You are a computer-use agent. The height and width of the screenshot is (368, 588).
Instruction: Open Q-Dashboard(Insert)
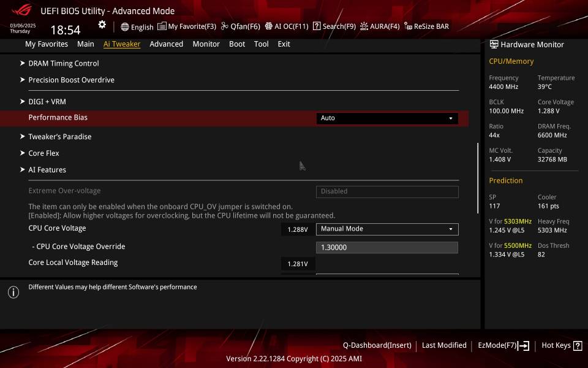[377, 345]
